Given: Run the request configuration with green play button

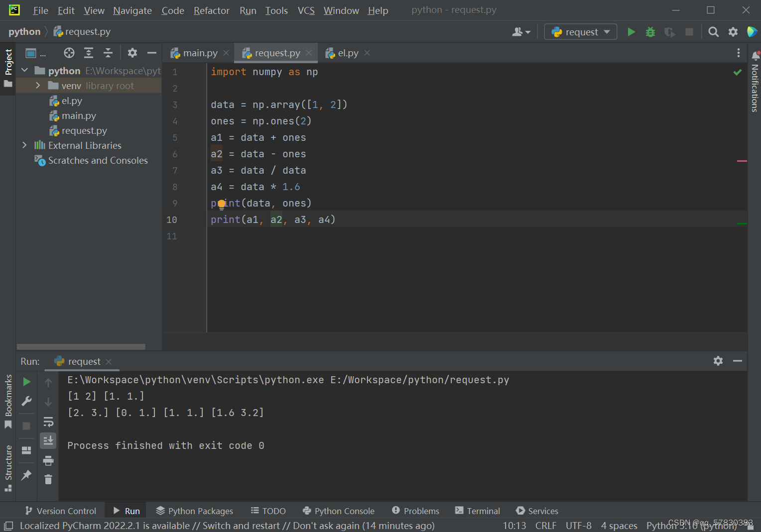Looking at the screenshot, I should tap(631, 32).
